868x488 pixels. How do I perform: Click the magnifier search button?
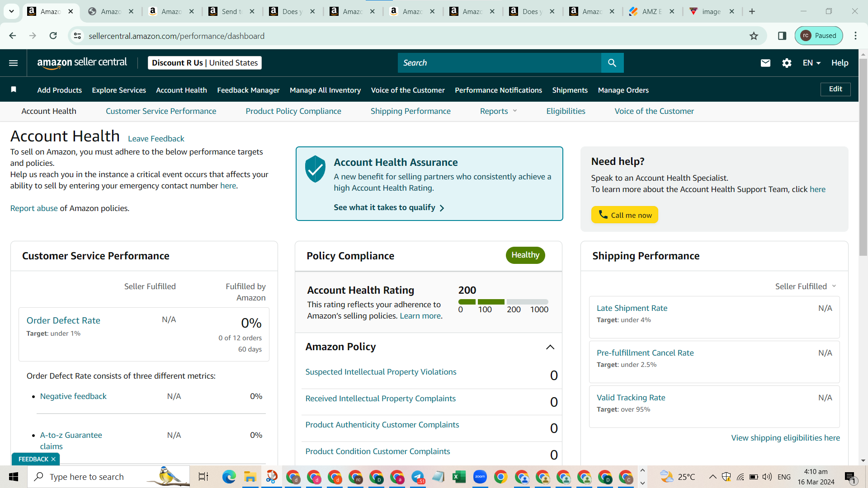click(x=612, y=63)
